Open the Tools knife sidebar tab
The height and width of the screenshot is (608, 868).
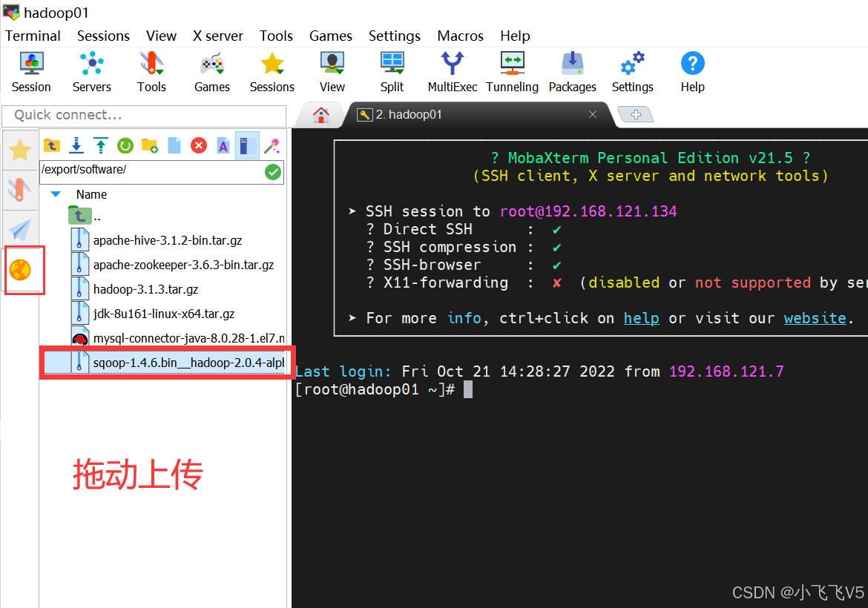pyautogui.click(x=20, y=190)
